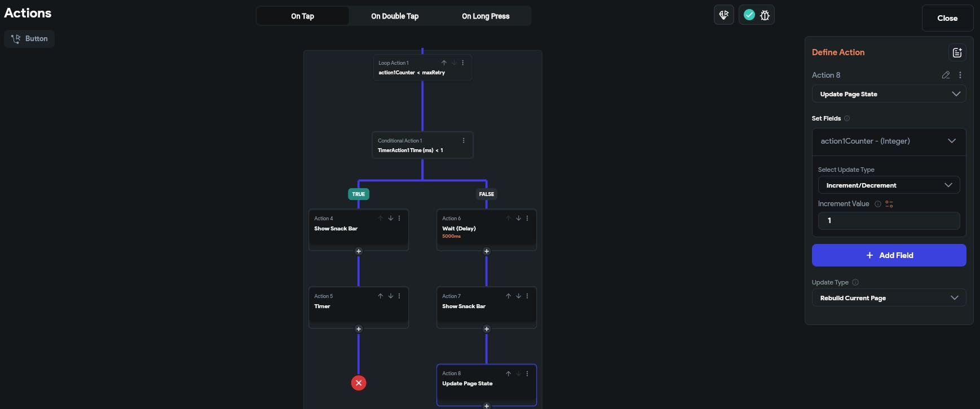Click the diamond cursor icon in top toolbar
Image resolution: width=980 pixels, height=409 pixels.
point(724,15)
